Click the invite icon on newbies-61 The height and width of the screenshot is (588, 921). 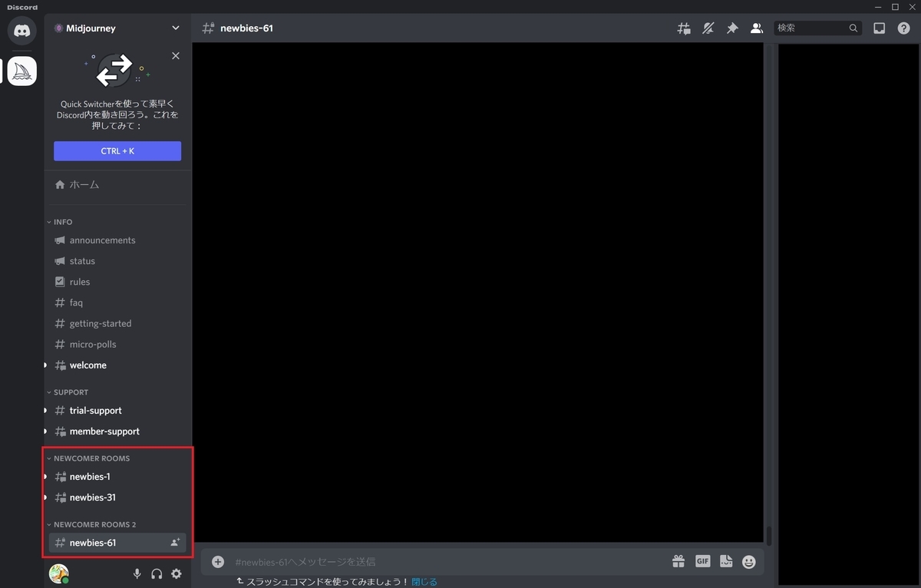tap(175, 543)
